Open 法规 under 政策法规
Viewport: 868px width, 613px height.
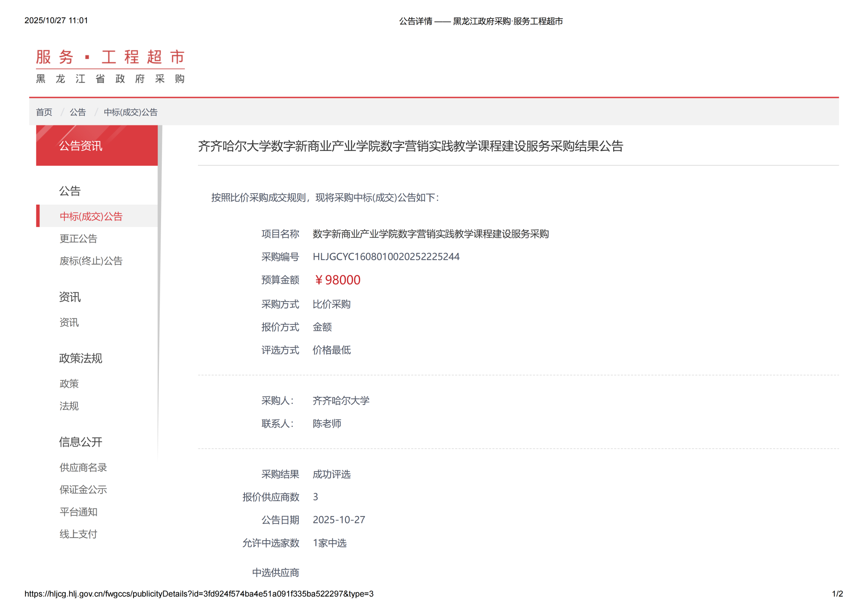point(69,406)
